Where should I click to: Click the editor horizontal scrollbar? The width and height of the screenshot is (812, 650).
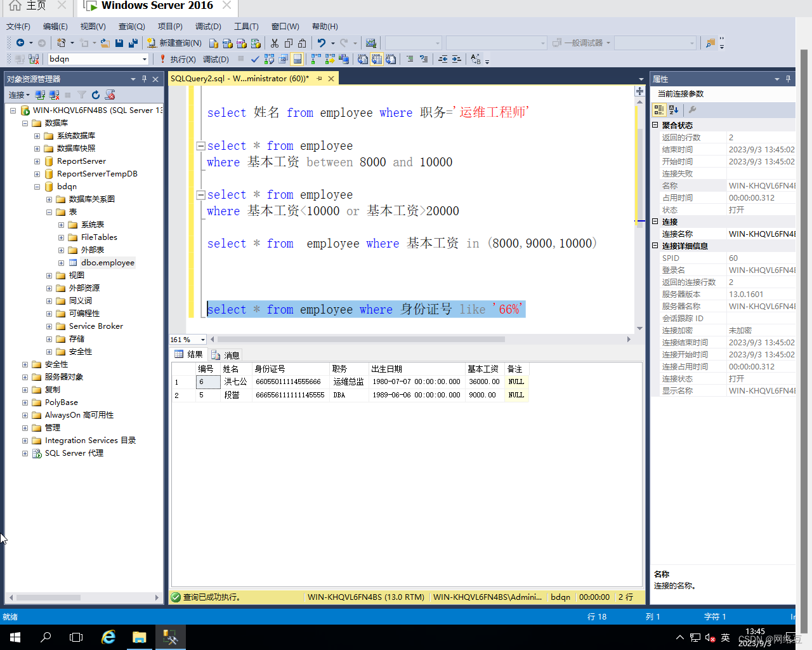point(361,340)
